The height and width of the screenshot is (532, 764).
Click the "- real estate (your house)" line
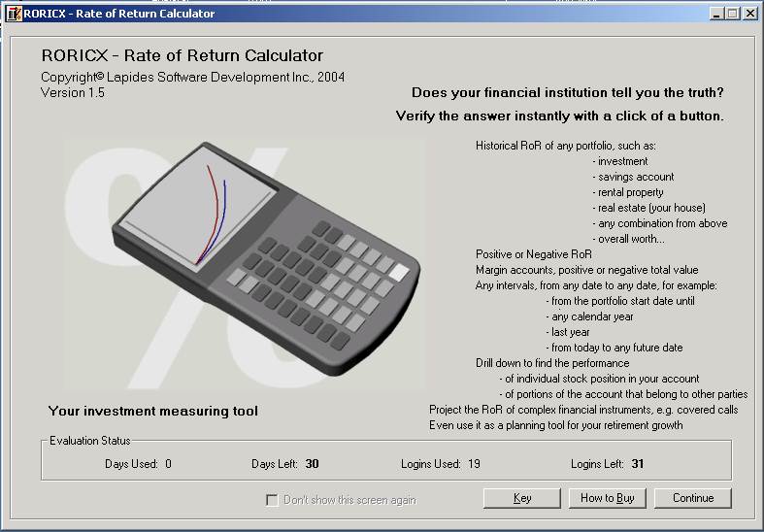coord(649,208)
